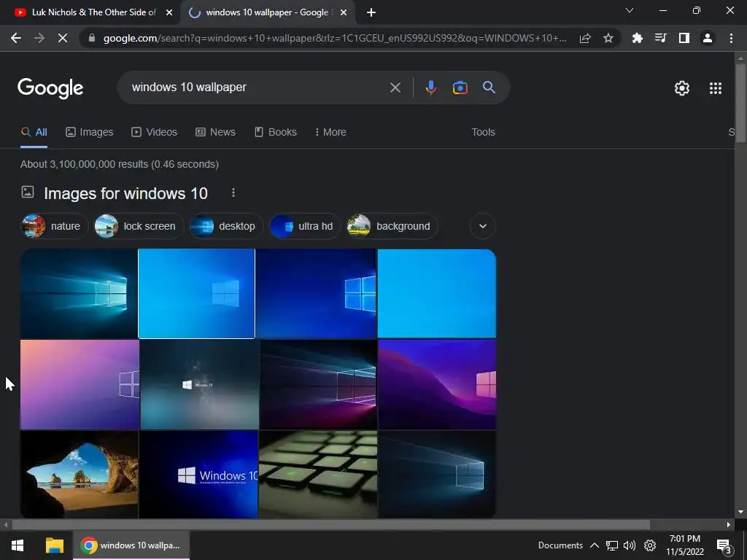747x560 pixels.
Task: Open beach cave wallpaper thumbnail
Action: 79,474
